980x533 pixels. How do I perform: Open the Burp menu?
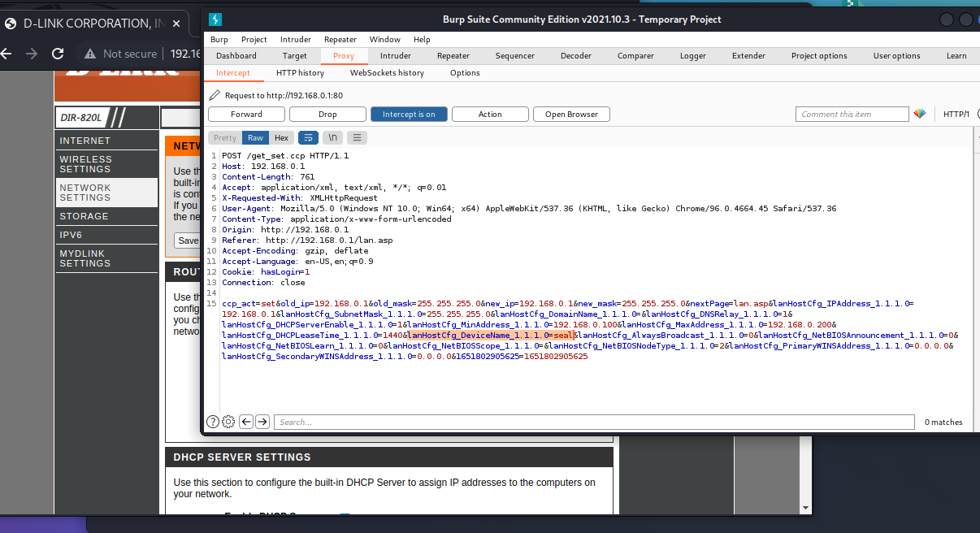coord(219,40)
